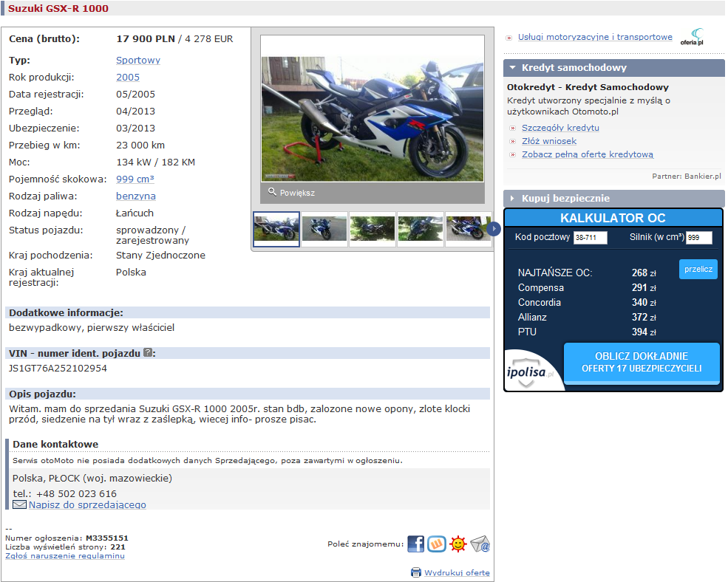Image resolution: width=728 pixels, height=582 pixels.
Task: Click the VIN help question mark icon
Action: tap(148, 353)
